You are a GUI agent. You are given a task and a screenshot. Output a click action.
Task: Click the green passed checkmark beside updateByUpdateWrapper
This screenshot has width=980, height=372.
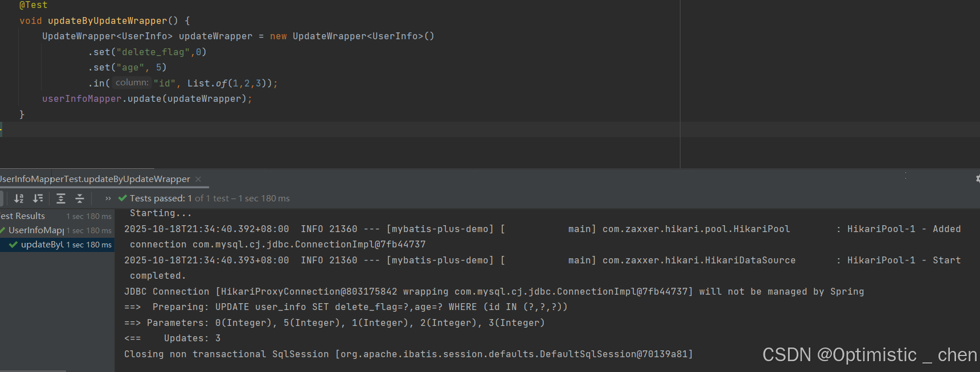(x=13, y=245)
